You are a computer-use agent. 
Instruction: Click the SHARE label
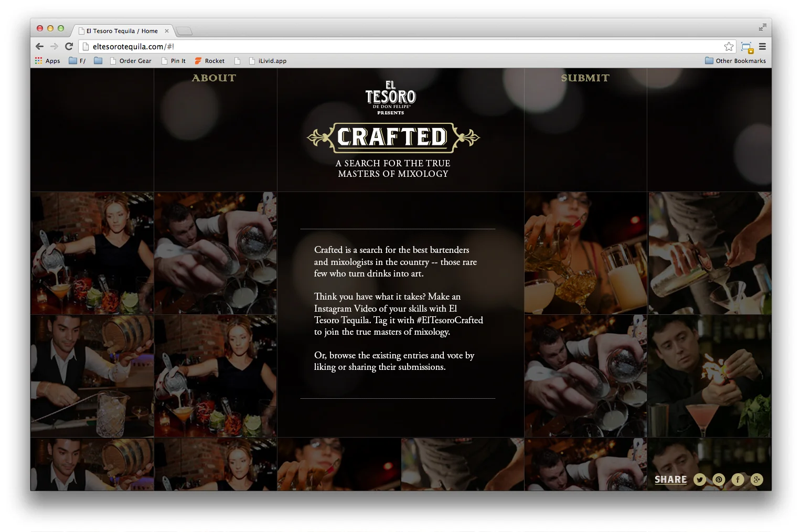[670, 480]
